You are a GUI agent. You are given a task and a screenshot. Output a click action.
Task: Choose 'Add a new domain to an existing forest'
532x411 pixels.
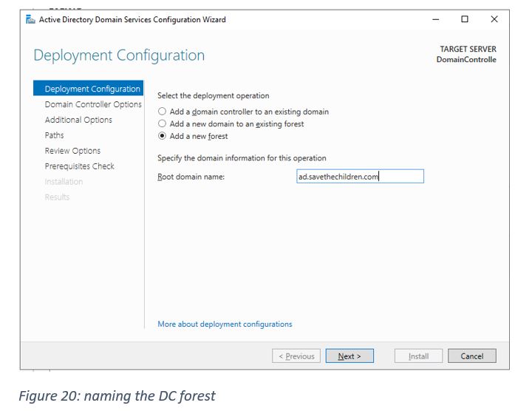tap(163, 124)
